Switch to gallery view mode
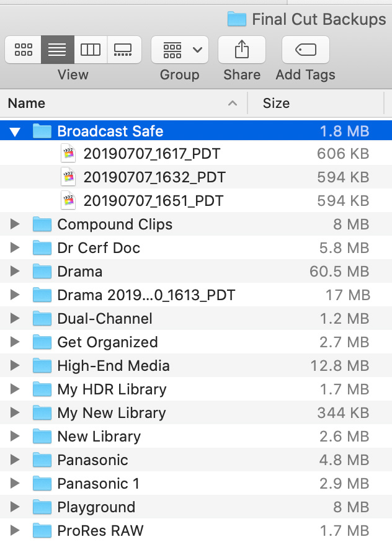 tap(124, 50)
